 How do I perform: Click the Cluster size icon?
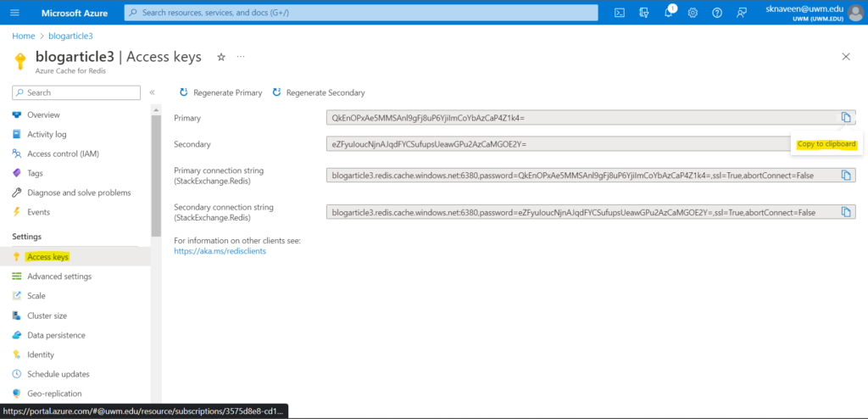[x=17, y=316]
